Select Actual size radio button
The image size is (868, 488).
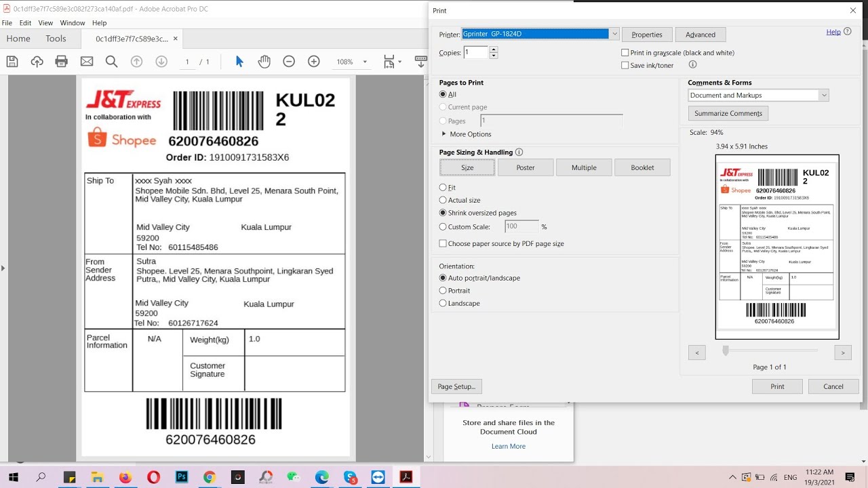(x=443, y=201)
